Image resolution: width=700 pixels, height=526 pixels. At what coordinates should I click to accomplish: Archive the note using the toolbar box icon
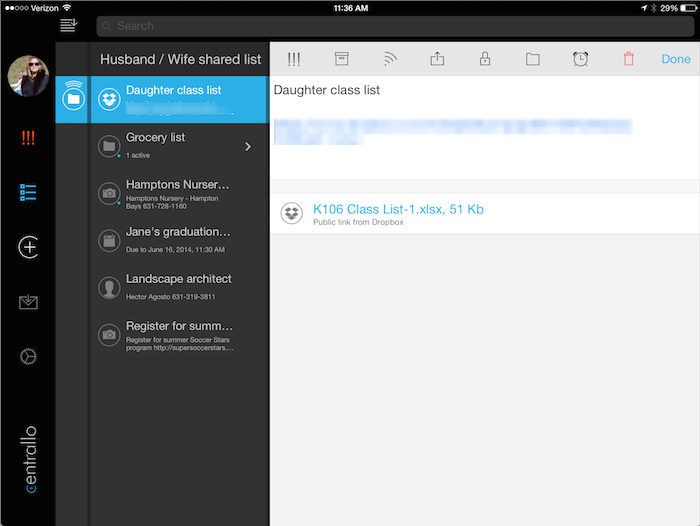pos(341,59)
